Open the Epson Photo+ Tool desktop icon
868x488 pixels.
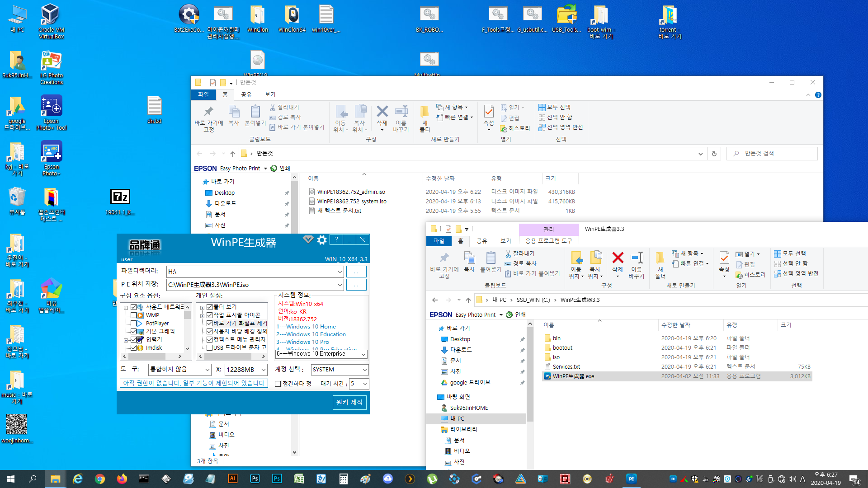tap(51, 113)
